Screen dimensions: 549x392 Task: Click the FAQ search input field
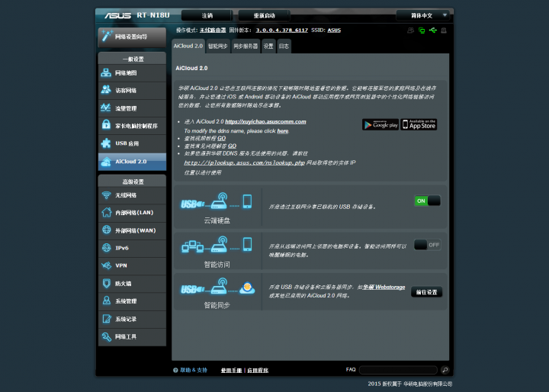click(x=398, y=370)
